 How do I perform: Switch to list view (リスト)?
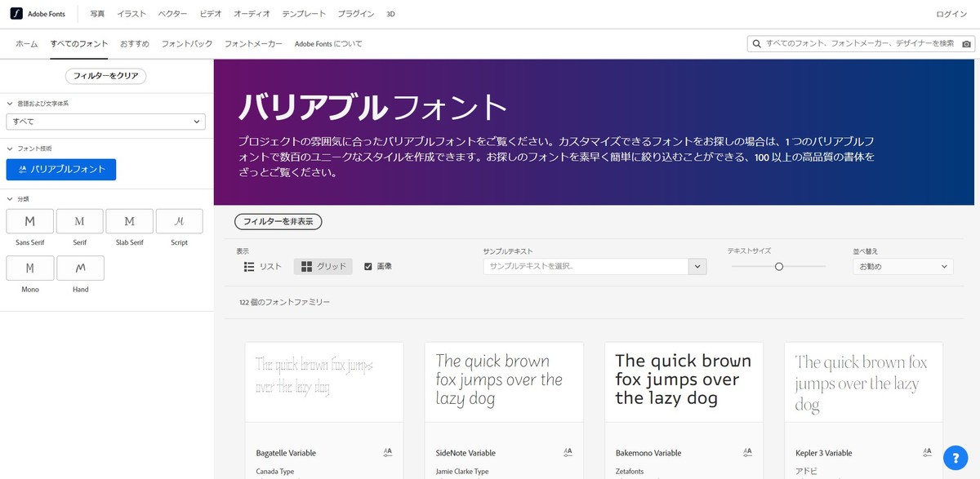[263, 267]
